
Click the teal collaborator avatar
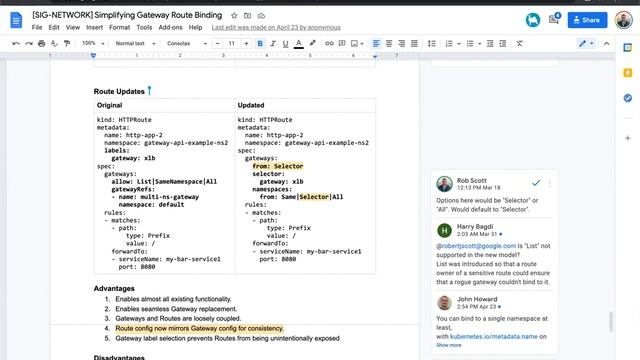533,20
